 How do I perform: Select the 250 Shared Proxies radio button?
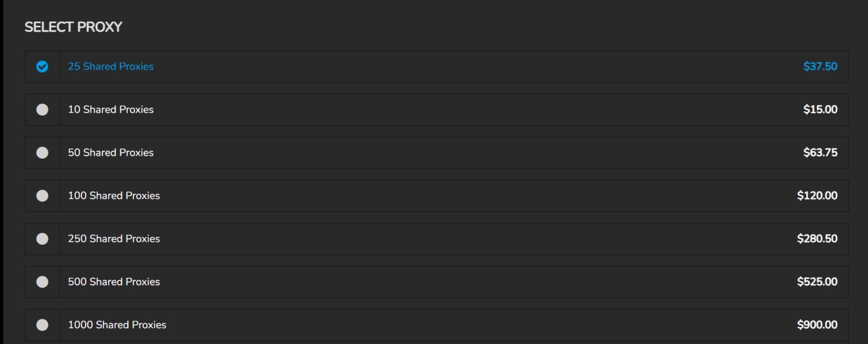42,239
